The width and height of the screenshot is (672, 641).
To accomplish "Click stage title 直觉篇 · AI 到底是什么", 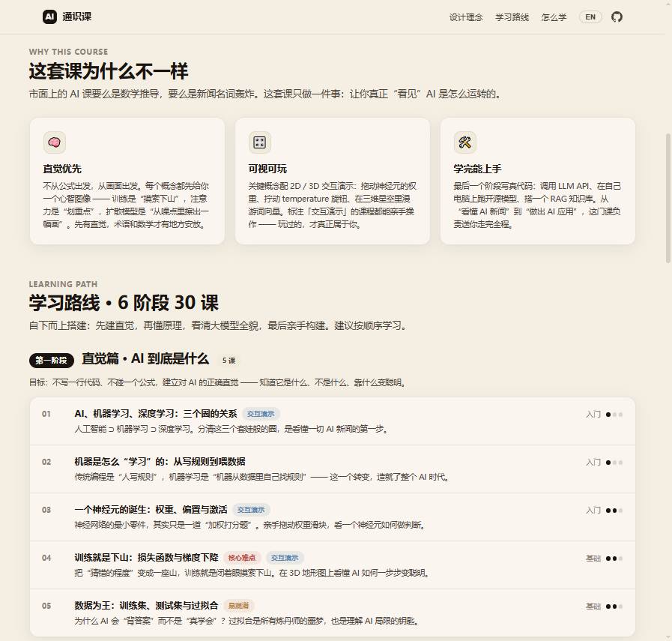I will 145,359.
